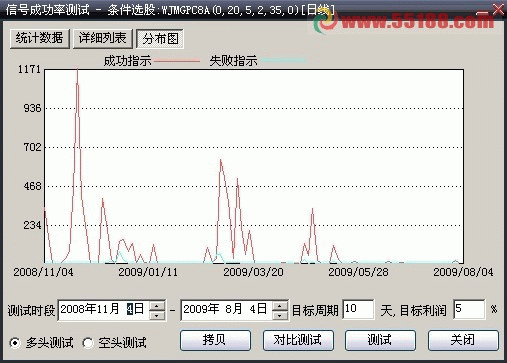Screen dimensions: 507x363
Task: Click the 2009/03/20 x-axis date label
Action: [253, 272]
